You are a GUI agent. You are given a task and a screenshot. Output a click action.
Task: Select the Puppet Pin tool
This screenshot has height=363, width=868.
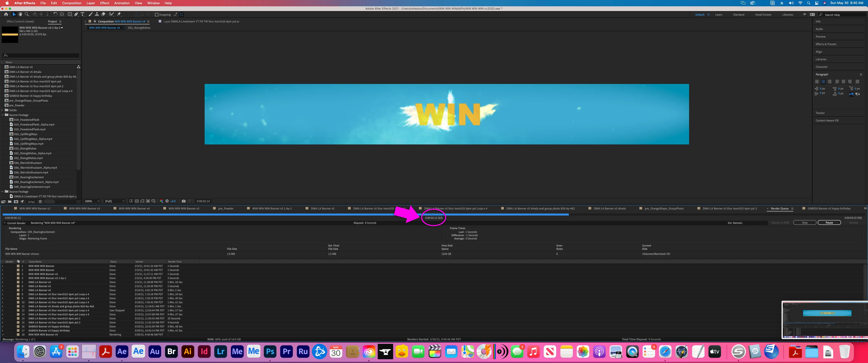[x=119, y=14]
